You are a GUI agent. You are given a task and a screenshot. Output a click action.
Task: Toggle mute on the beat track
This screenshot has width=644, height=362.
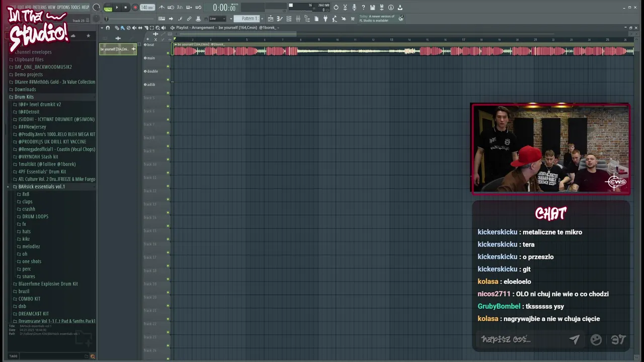168,53
